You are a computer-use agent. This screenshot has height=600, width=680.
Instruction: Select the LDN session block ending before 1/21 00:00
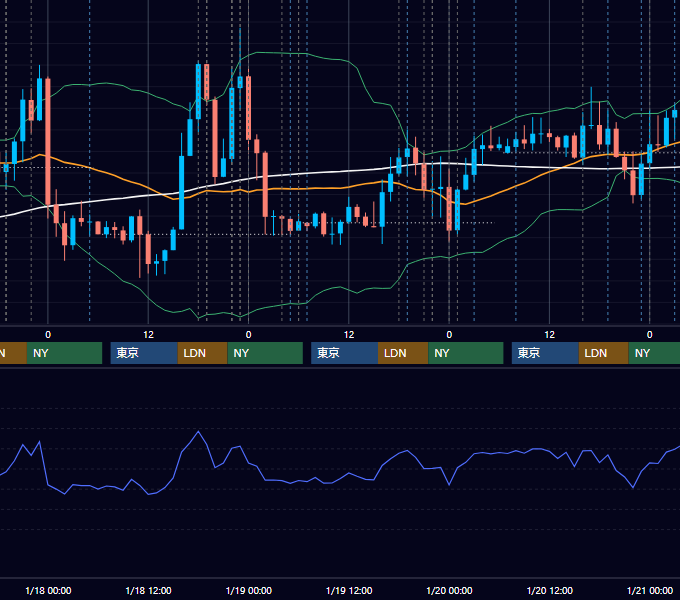pos(604,353)
